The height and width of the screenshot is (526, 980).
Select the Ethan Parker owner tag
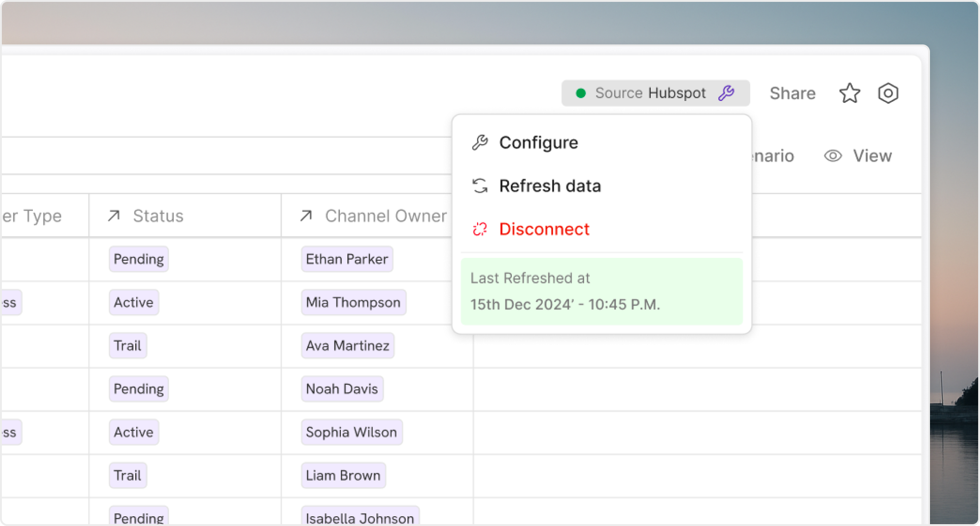(x=347, y=259)
